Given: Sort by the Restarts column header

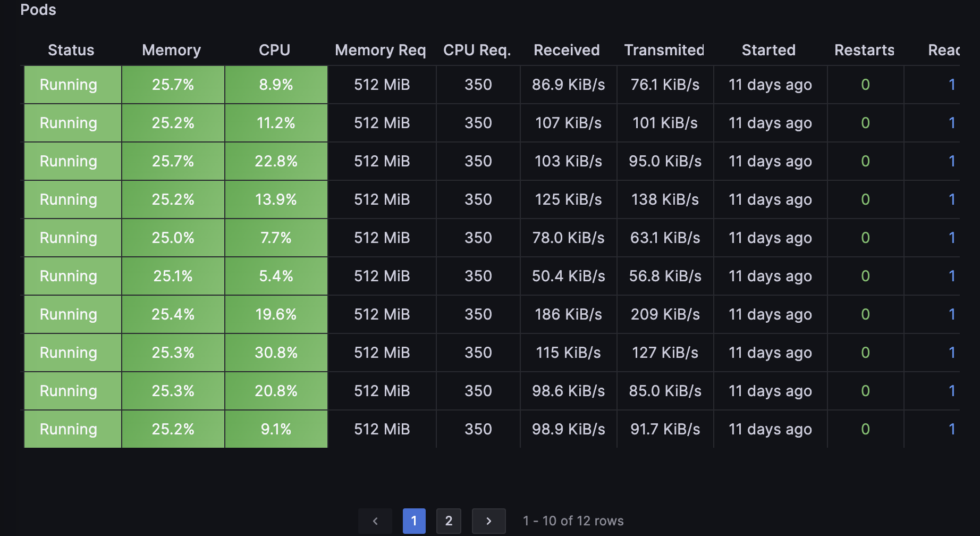Looking at the screenshot, I should pos(864,50).
